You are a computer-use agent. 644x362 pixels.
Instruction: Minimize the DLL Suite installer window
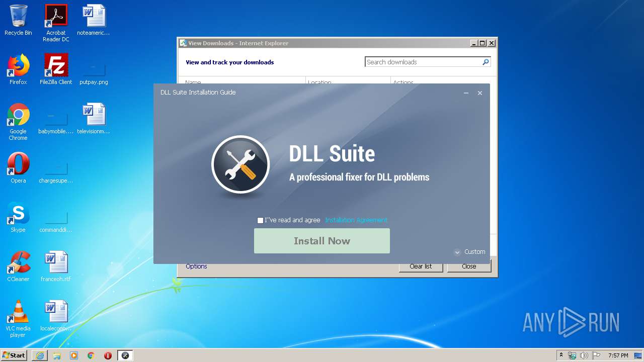point(466,93)
